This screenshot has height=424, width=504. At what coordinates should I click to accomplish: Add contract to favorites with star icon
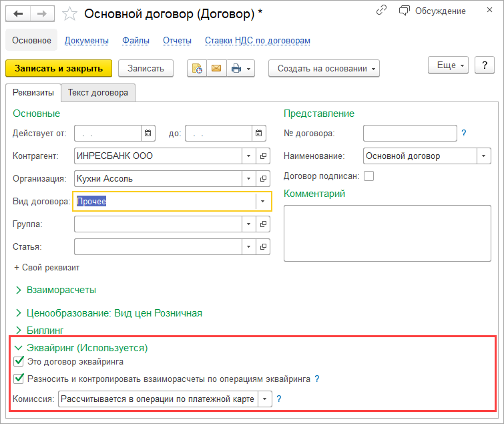click(x=69, y=14)
